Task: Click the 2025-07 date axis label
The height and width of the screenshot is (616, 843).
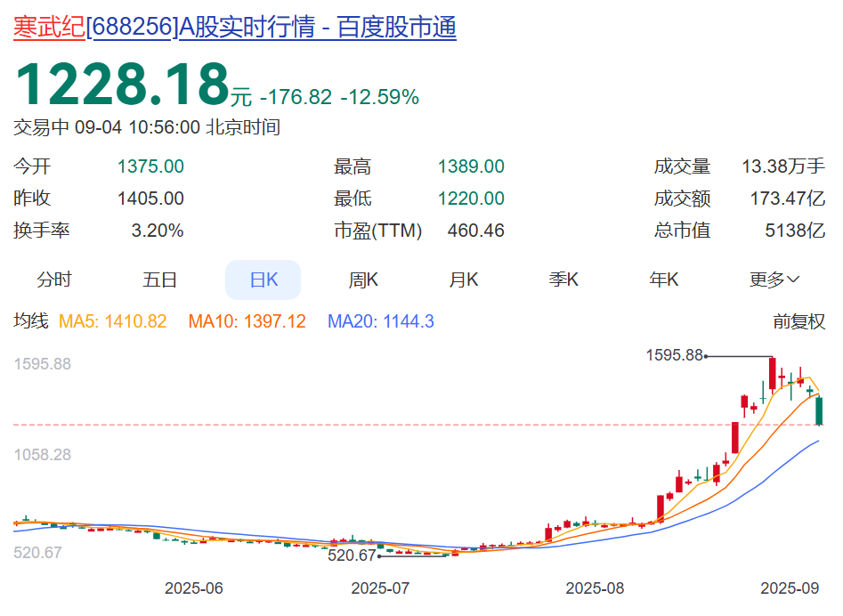Action: pos(380,588)
